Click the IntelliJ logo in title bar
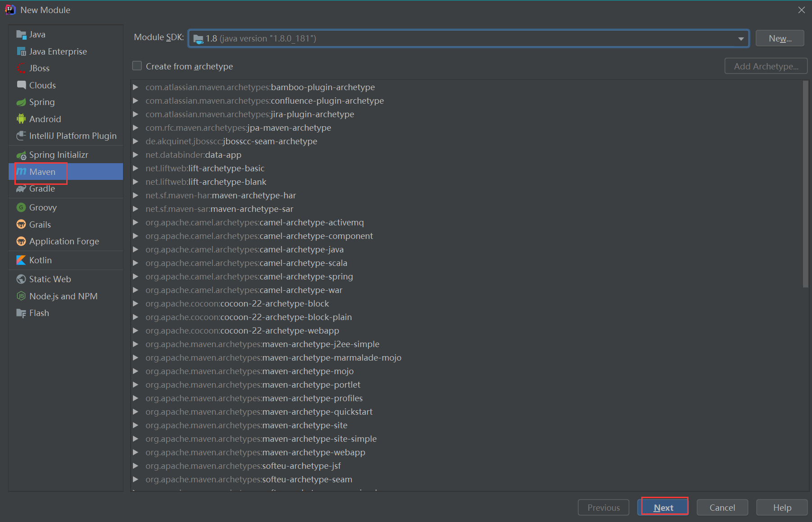This screenshot has height=522, width=812. click(10, 10)
